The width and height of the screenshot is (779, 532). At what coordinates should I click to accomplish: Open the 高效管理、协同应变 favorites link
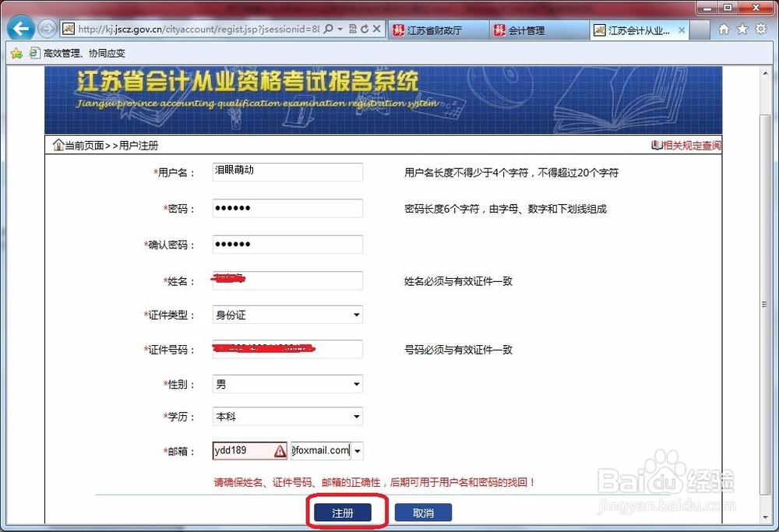point(77,53)
